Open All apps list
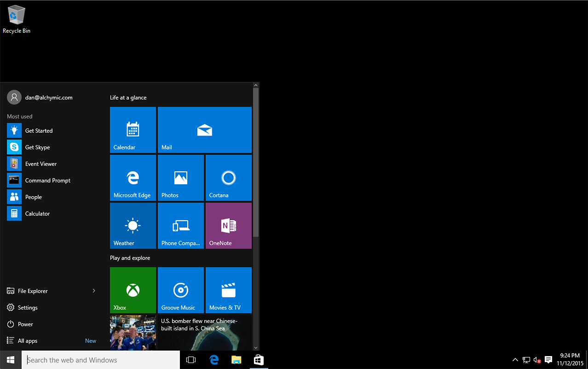This screenshot has width=588, height=369. coord(28,341)
